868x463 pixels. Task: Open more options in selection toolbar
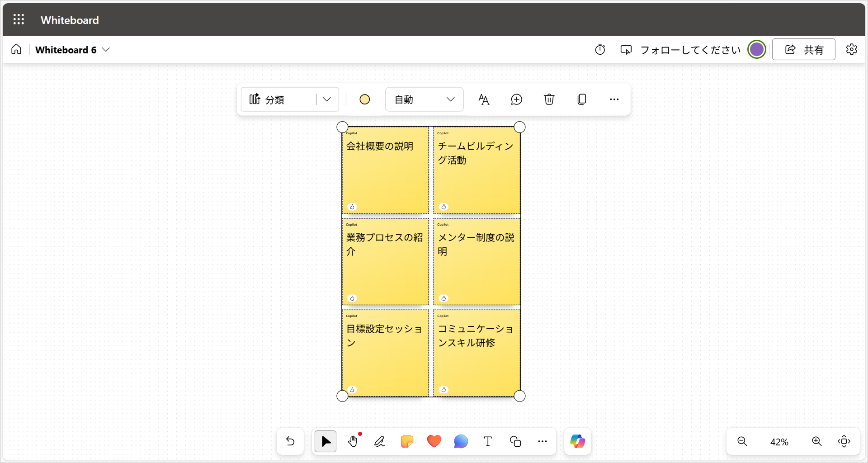(614, 99)
